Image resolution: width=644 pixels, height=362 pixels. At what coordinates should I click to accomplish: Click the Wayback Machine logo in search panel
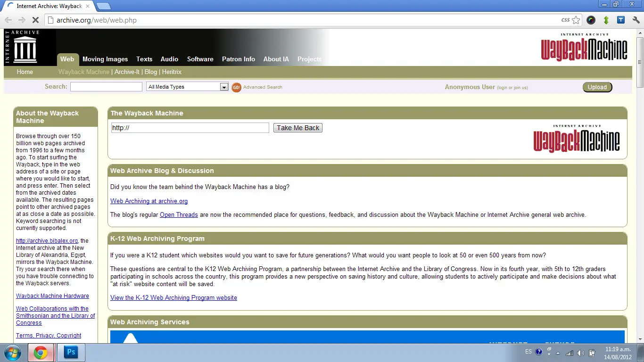pos(577,139)
